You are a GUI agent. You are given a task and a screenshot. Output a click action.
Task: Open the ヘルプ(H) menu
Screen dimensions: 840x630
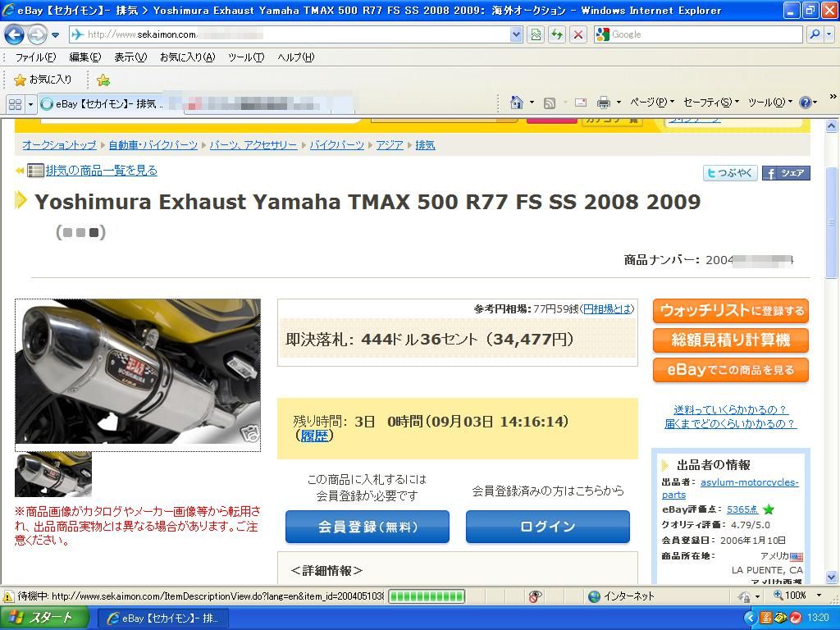pyautogui.click(x=295, y=57)
